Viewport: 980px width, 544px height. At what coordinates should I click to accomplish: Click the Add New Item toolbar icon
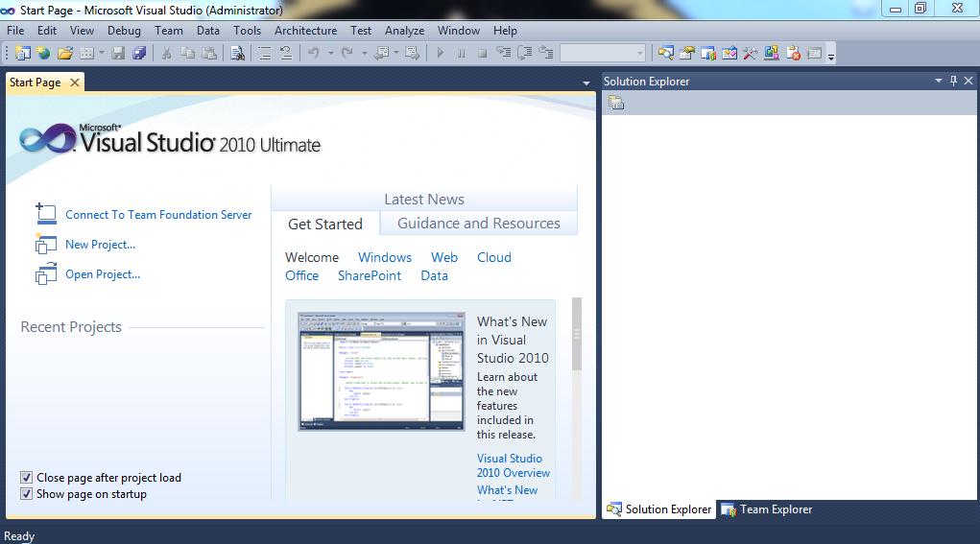tap(87, 53)
